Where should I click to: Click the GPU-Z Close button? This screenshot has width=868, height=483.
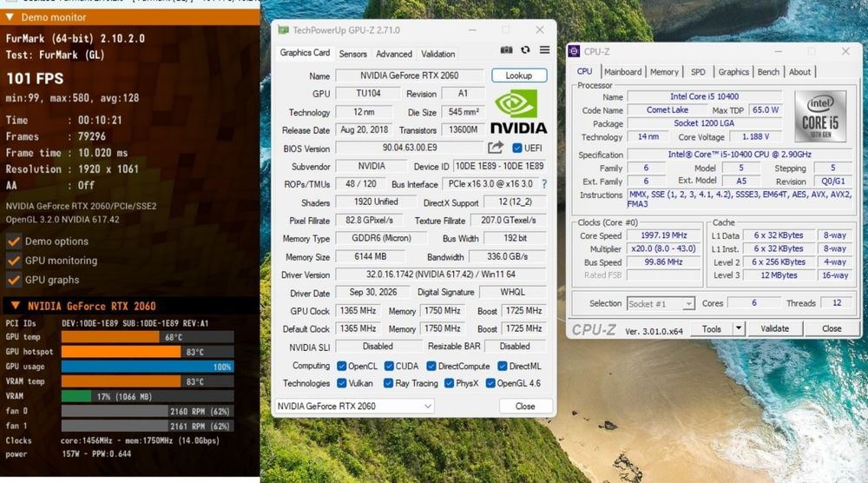coord(525,406)
